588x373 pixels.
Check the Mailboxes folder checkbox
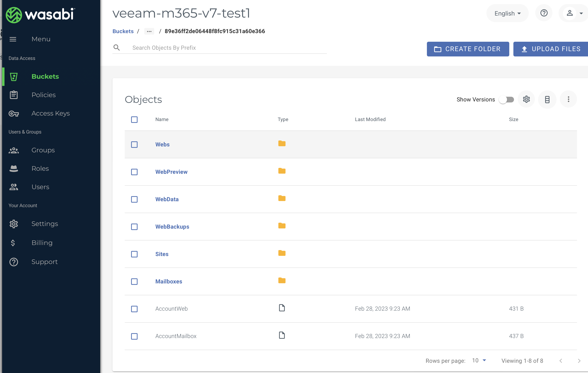(x=134, y=281)
